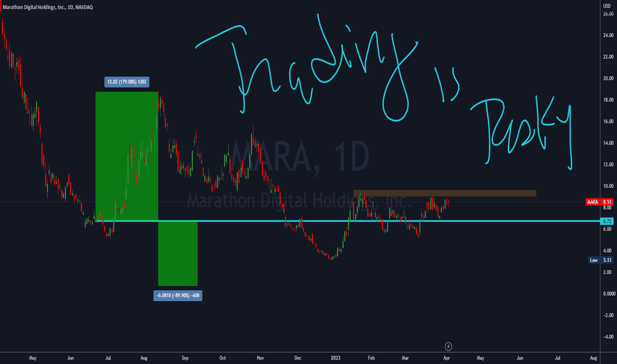Click the chart title Marathon Digital Holdings, Inc.
Screen dimensions: 617x364
[48, 7]
